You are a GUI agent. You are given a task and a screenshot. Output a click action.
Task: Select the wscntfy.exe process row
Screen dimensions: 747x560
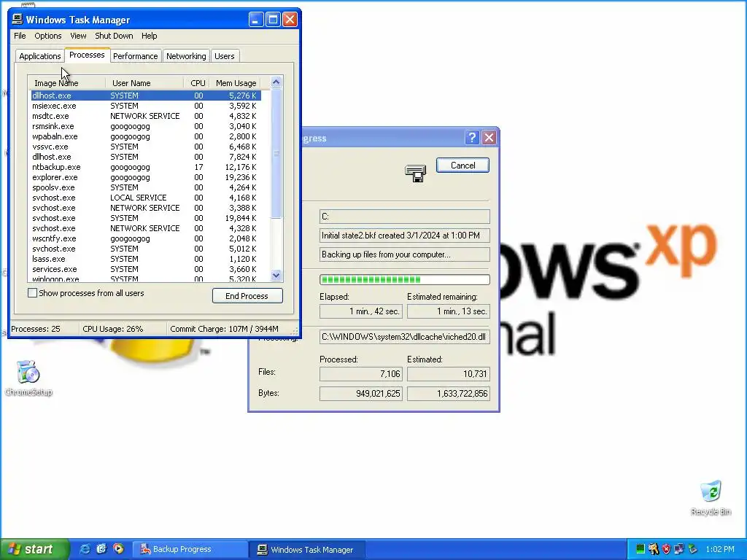pos(145,238)
